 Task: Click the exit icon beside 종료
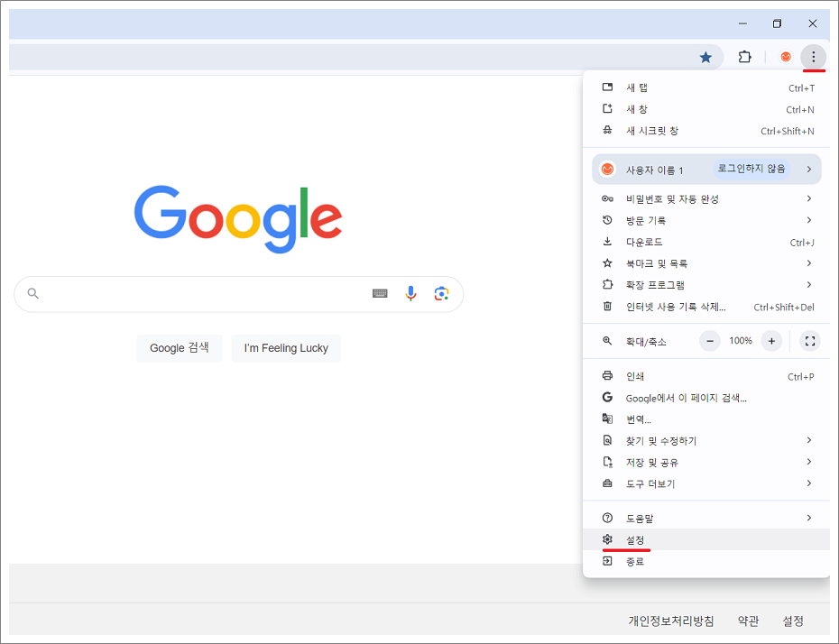(x=607, y=560)
